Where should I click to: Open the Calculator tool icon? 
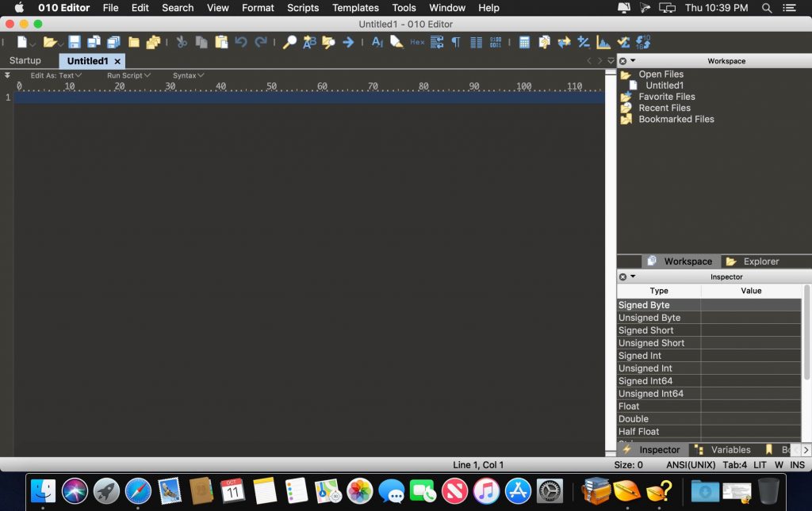[x=524, y=42]
